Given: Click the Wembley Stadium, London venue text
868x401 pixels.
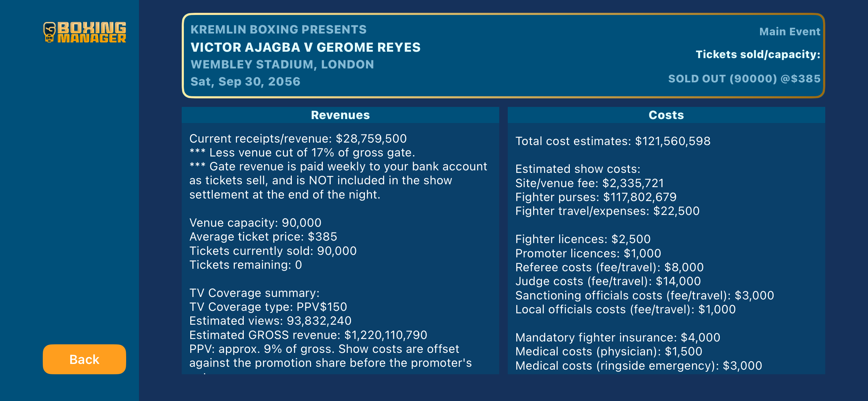Looking at the screenshot, I should 282,65.
